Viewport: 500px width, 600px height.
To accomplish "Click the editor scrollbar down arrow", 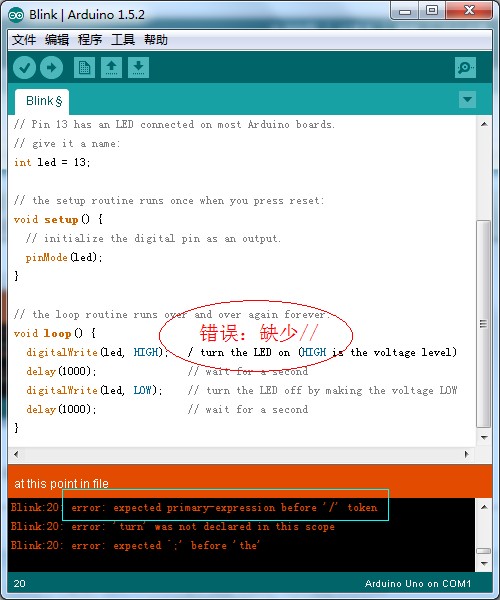I will click(x=484, y=437).
